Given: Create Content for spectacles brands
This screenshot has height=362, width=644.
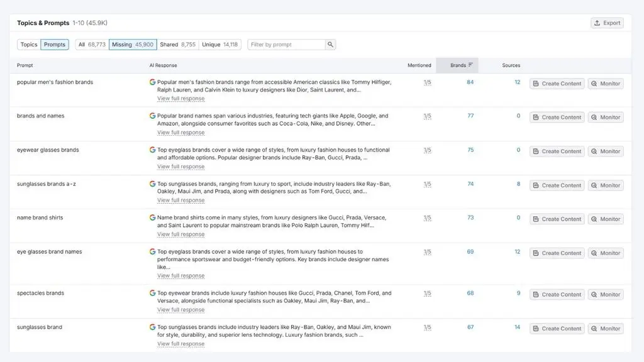Looking at the screenshot, I should pyautogui.click(x=557, y=295).
